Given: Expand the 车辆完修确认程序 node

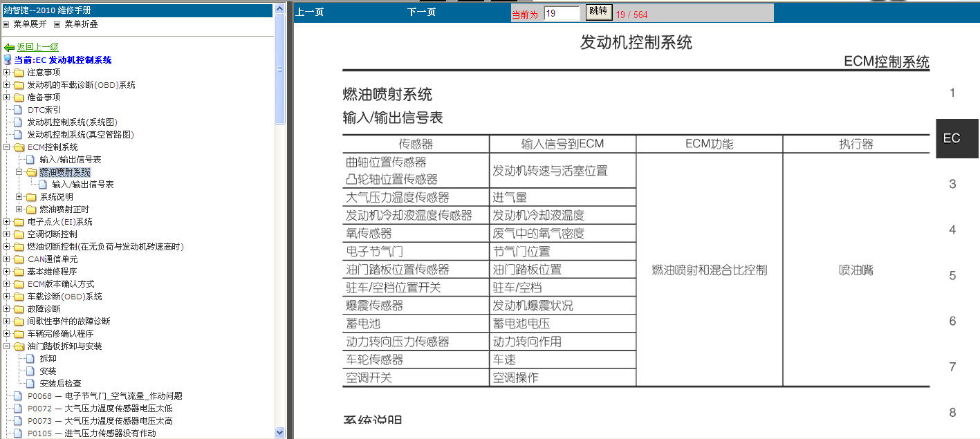Looking at the screenshot, I should coord(7,334).
